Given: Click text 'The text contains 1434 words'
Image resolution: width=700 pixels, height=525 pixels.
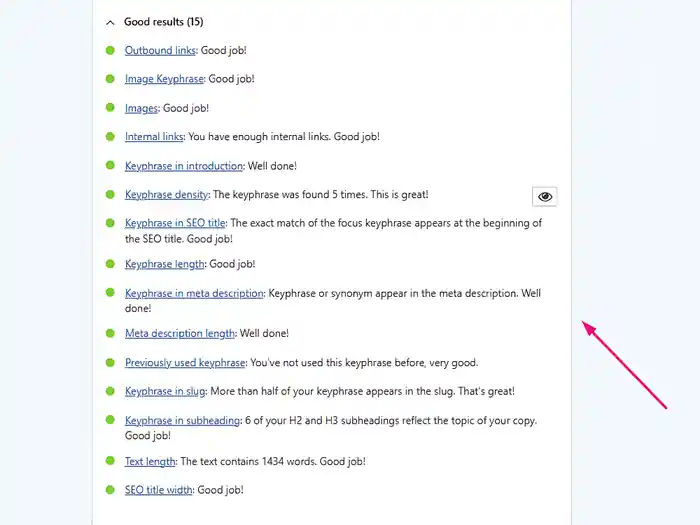Looking at the screenshot, I should pos(247,462).
